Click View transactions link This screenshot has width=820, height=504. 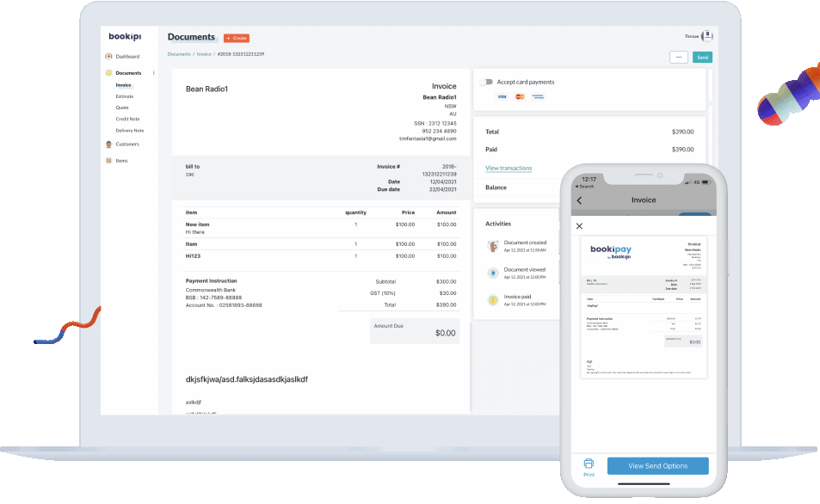[x=509, y=169]
